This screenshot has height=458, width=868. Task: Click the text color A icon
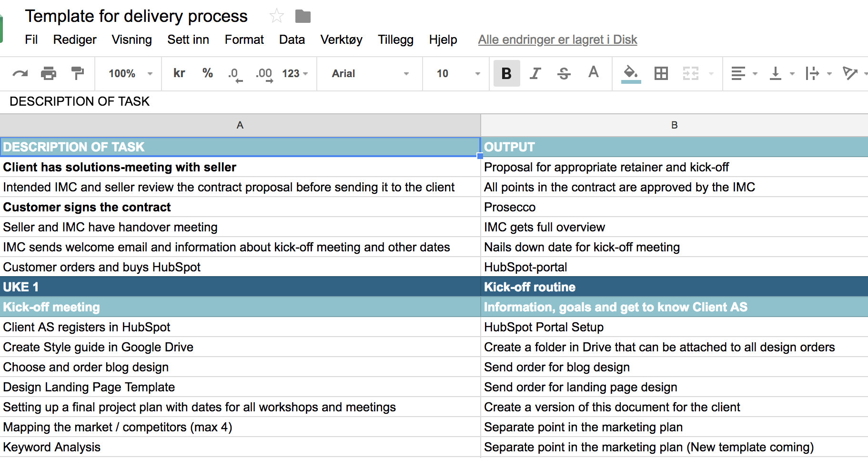tap(593, 73)
